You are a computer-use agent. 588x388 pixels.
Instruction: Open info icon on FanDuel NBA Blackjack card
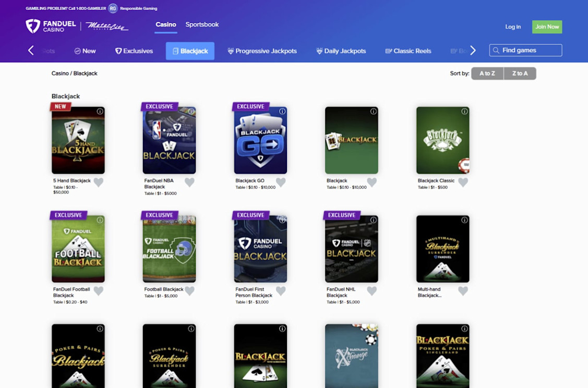pos(191,111)
